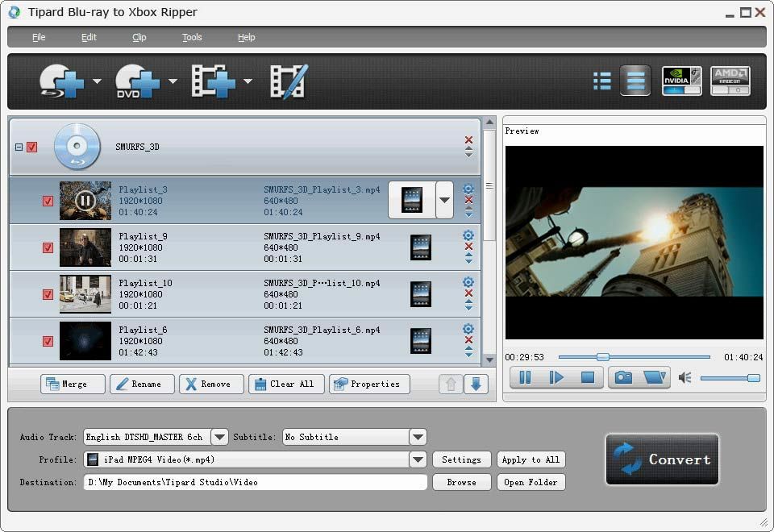
Task: Take a snapshot with camera icon
Action: click(623, 377)
